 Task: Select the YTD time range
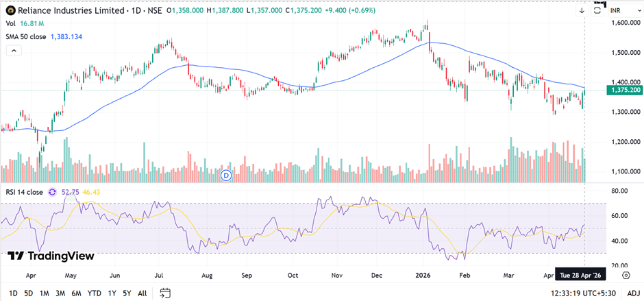point(94,293)
